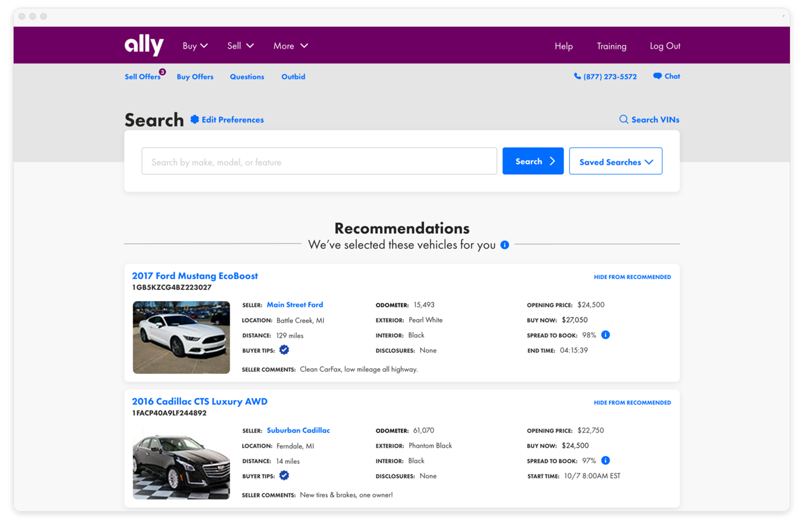Open the Saved Searches dropdown
The image size is (803, 532).
pos(616,161)
